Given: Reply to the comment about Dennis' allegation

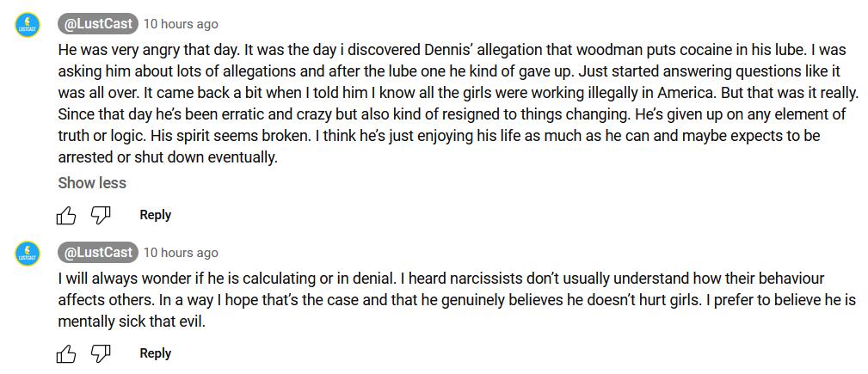Looking at the screenshot, I should tap(155, 215).
